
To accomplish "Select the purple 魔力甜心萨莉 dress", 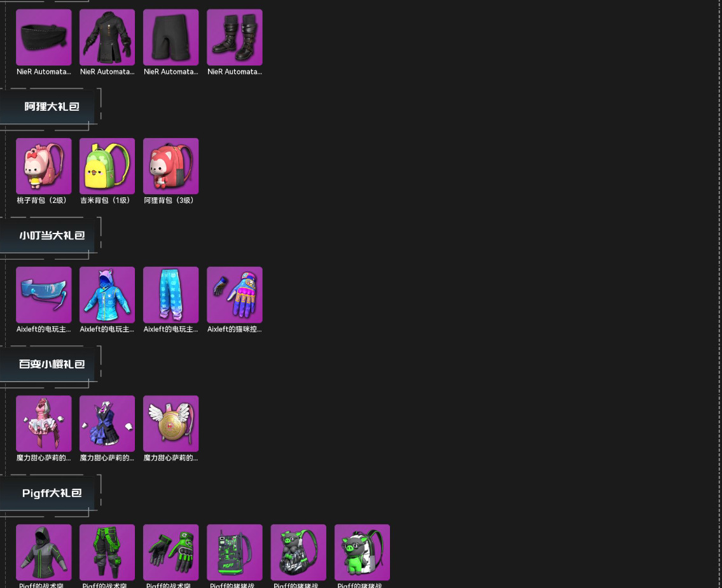I will [108, 424].
